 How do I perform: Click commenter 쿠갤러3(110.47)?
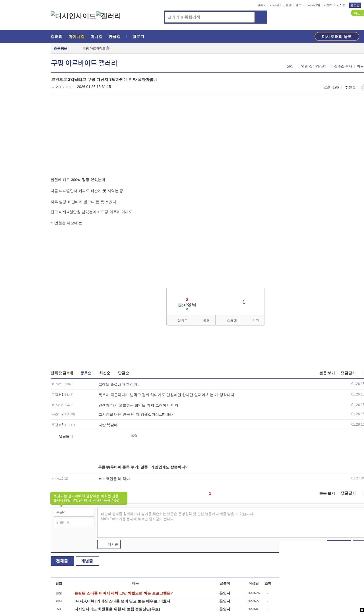coord(63,425)
